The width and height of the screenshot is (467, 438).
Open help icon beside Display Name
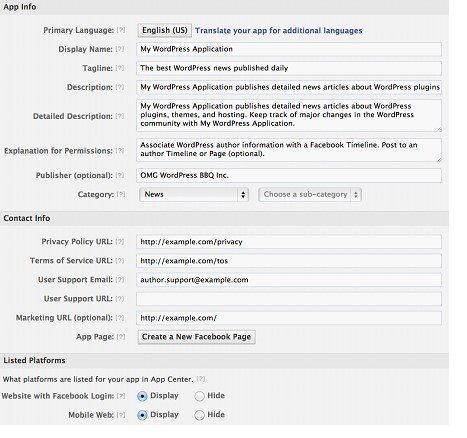point(120,49)
